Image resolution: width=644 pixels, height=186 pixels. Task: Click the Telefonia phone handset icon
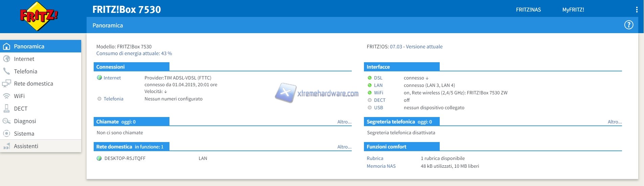(x=6, y=71)
